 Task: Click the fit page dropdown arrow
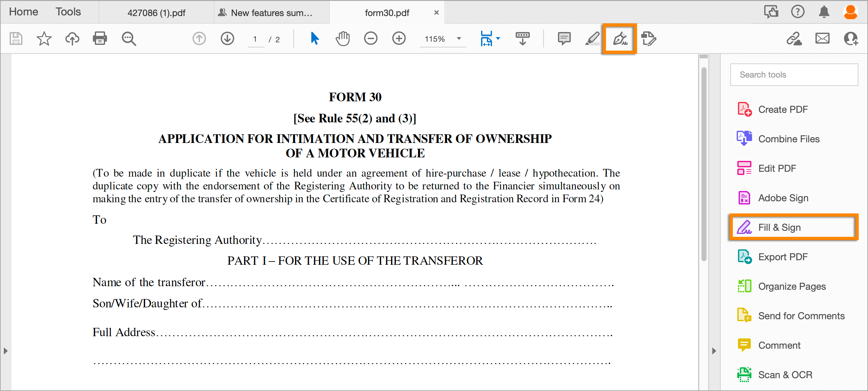click(x=500, y=39)
